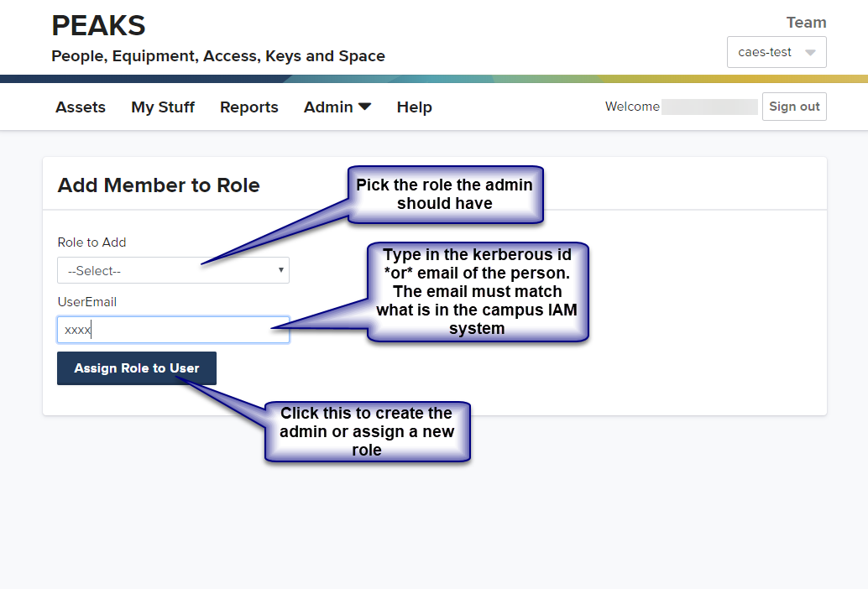
Task: Open the Role to Add select dropdown
Action: tap(172, 269)
